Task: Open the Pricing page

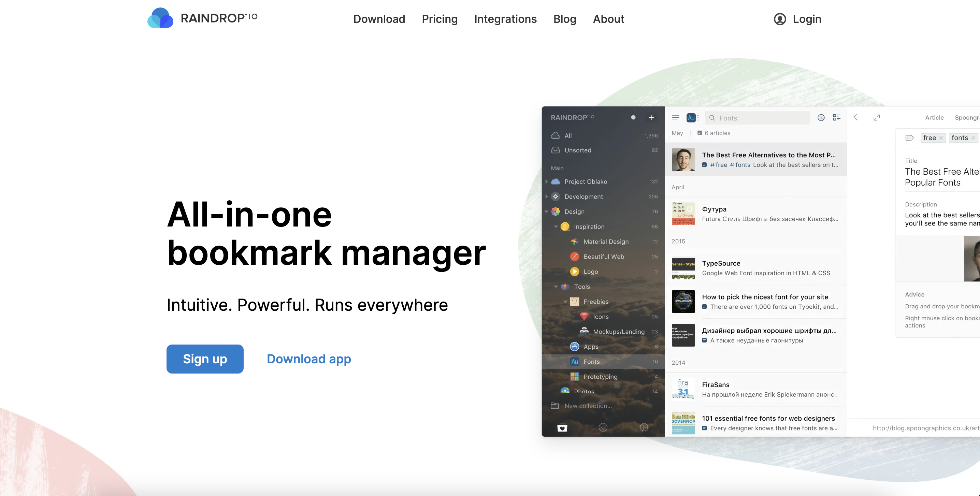Action: (440, 19)
